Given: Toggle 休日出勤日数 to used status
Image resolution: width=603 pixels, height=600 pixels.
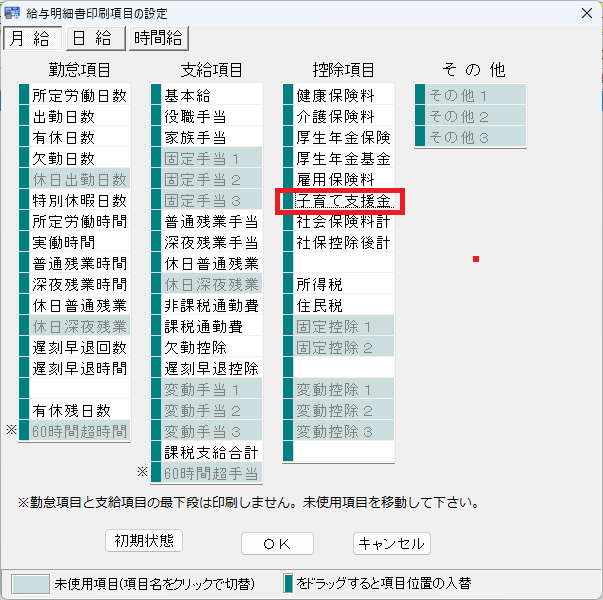Looking at the screenshot, I should click(79, 179).
